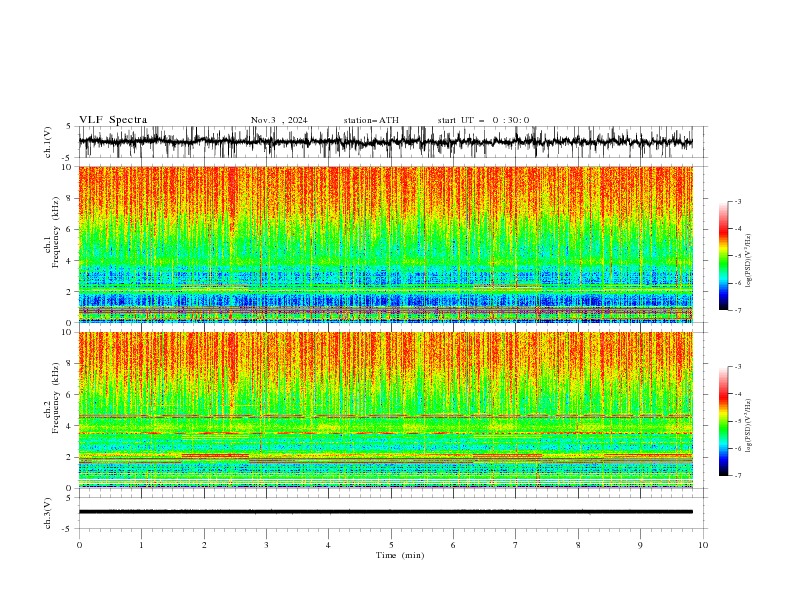The image size is (792, 612).
Task: Click tick label 8 on the Time axis
Action: (578, 545)
